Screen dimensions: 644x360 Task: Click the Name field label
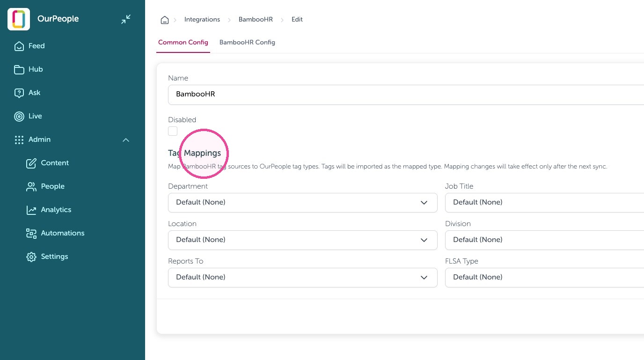coord(178,78)
